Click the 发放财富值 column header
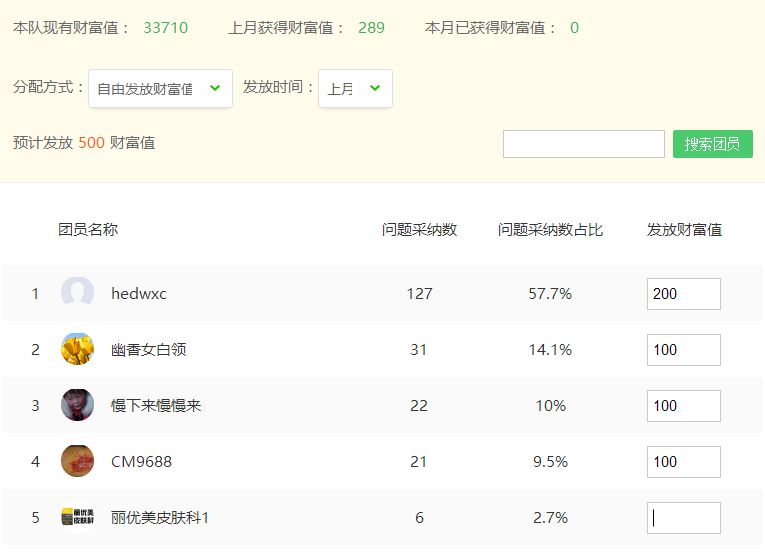The height and width of the screenshot is (555, 765). pos(684,229)
